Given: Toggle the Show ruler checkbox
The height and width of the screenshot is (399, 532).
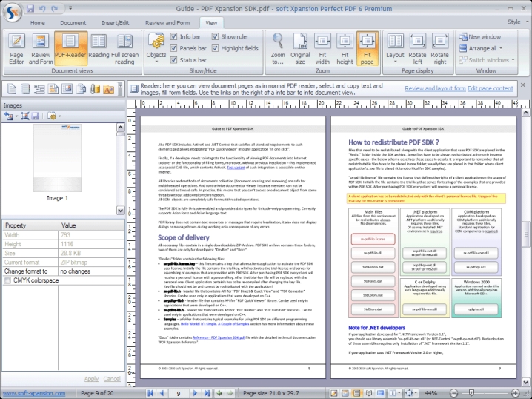Looking at the screenshot, I should 214,36.
